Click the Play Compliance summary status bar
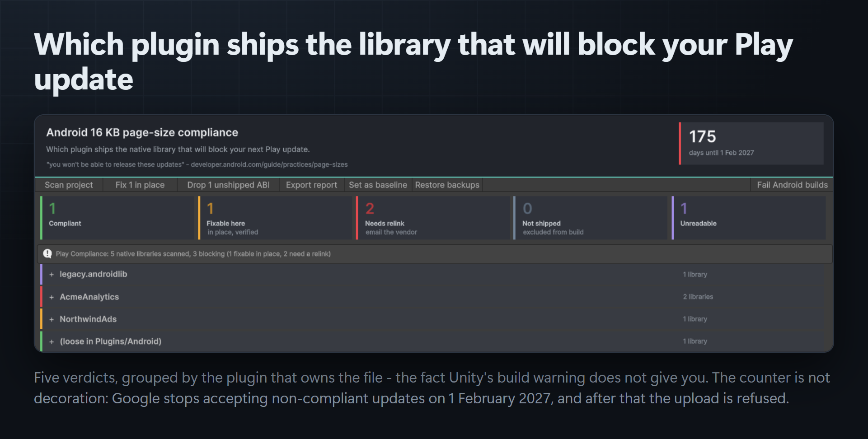868x439 pixels. click(x=434, y=254)
